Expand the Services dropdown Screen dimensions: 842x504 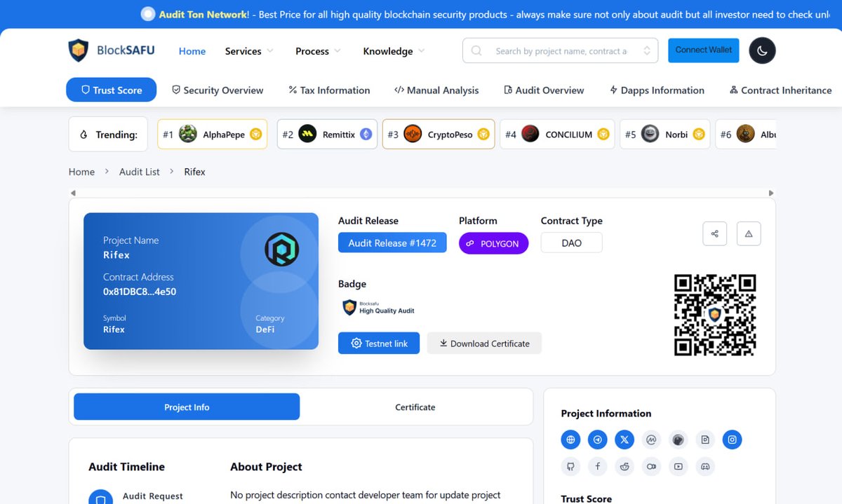pos(248,50)
